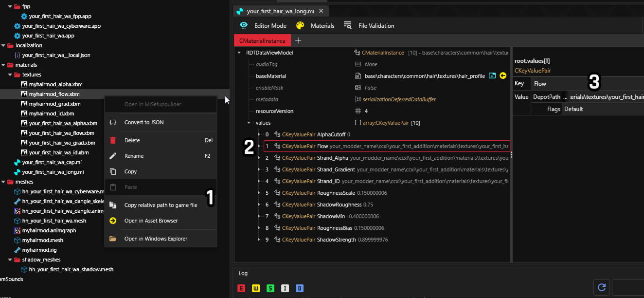Toggle the red E error log filter
Screen dimensions: 644x298
pos(241,288)
